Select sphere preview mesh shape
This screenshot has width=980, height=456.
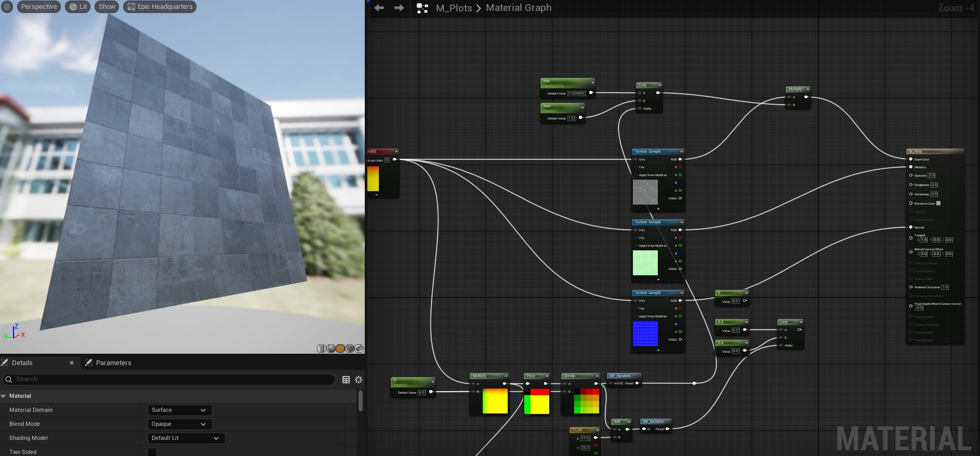point(330,348)
